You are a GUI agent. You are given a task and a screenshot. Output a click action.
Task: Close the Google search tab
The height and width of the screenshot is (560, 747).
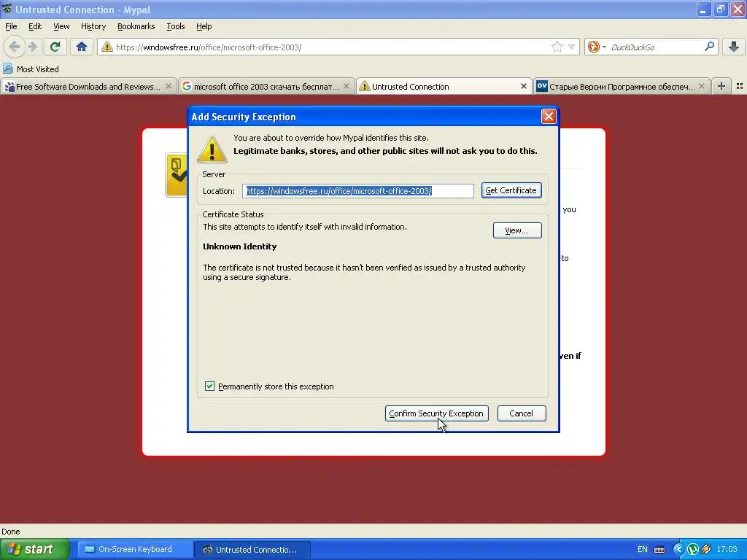347,86
